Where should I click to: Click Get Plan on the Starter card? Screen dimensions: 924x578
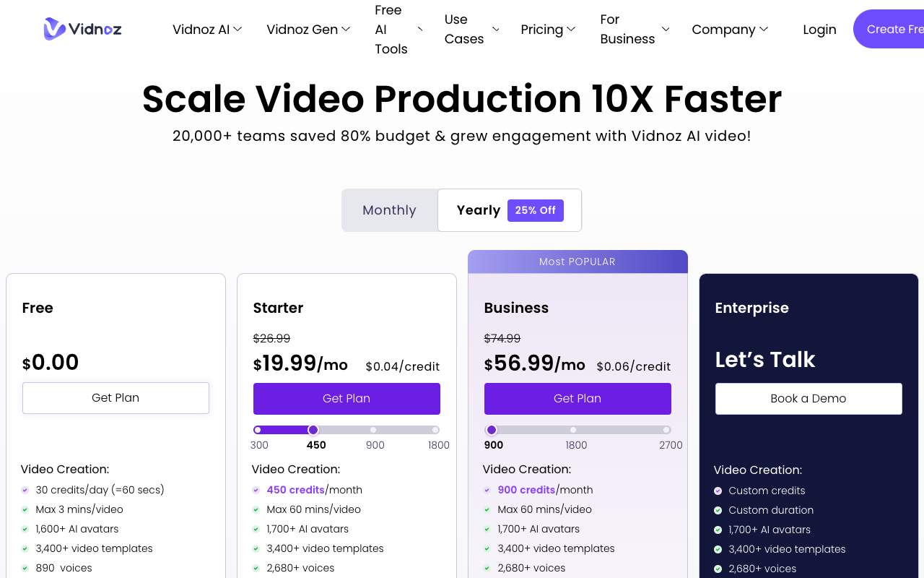tap(346, 399)
